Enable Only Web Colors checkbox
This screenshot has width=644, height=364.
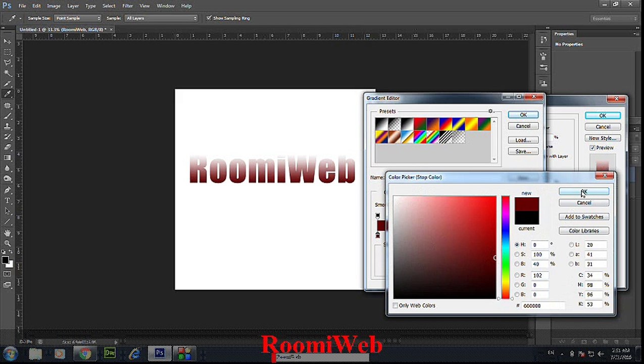[x=395, y=305]
